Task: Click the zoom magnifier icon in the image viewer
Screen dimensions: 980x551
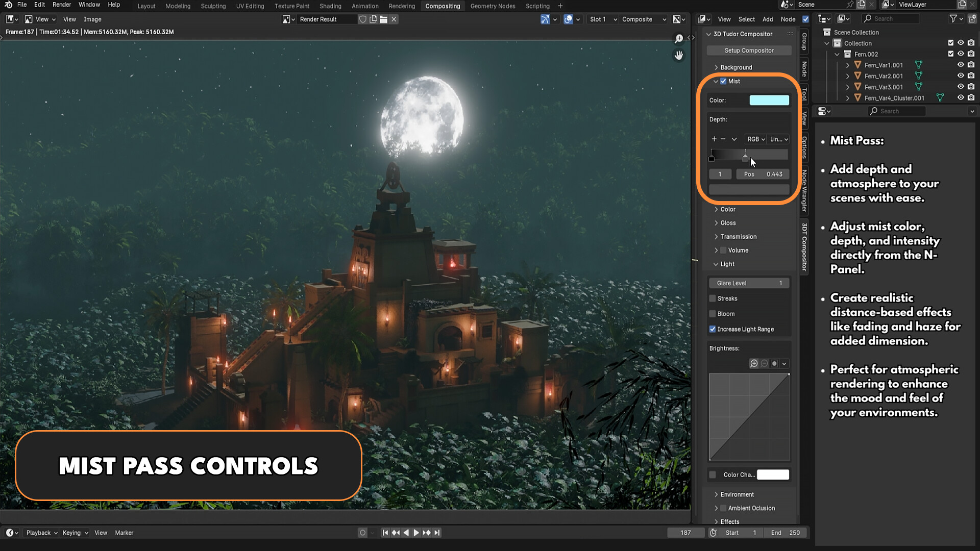Action: pos(679,39)
